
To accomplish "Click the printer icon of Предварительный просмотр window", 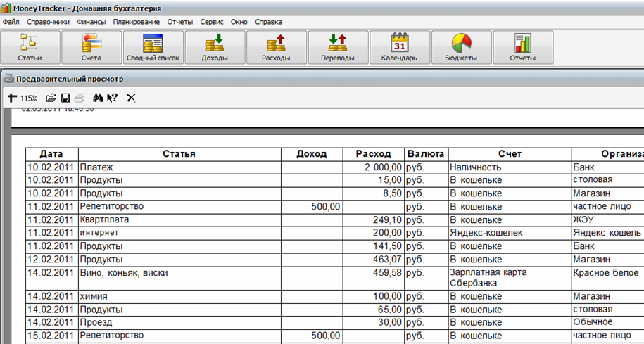I will [9, 79].
